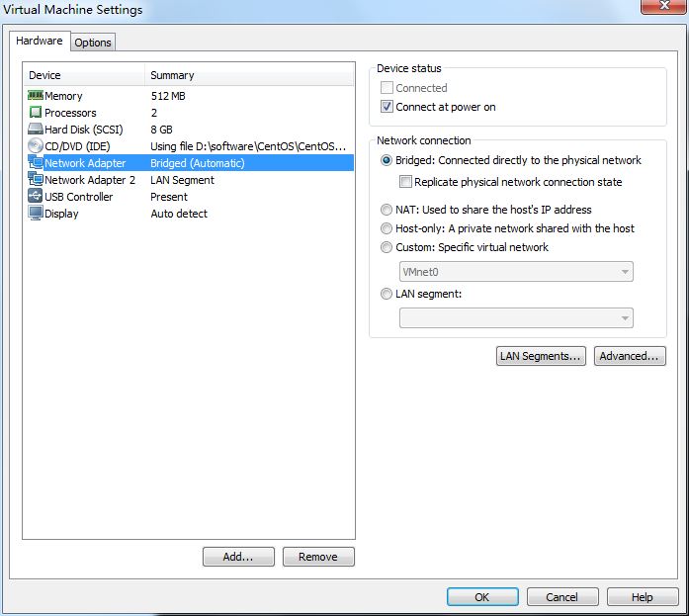Image resolution: width=689 pixels, height=616 pixels.
Task: Select Custom specific virtual network option
Action: coord(387,247)
